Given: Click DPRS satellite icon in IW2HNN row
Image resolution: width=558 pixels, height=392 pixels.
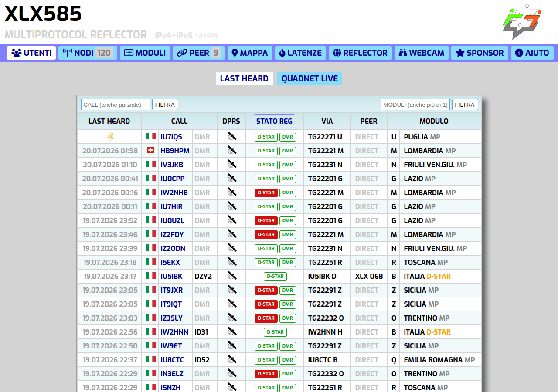Looking at the screenshot, I should tap(232, 331).
